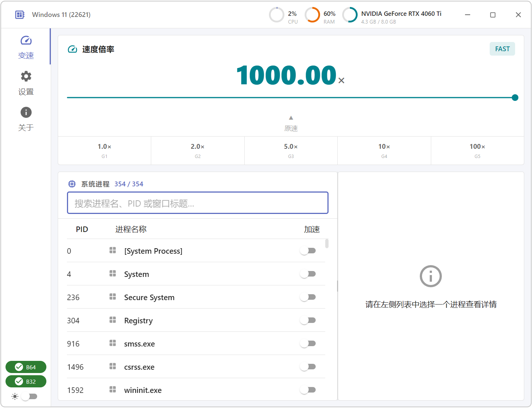Click the icon of smss.exe row
Screen dimensions: 532x408
point(113,343)
